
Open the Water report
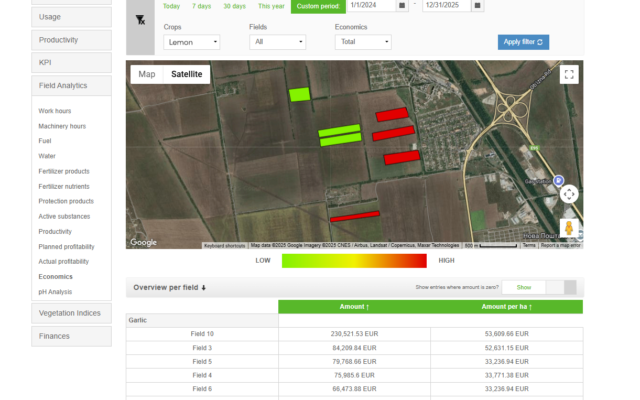coord(47,156)
